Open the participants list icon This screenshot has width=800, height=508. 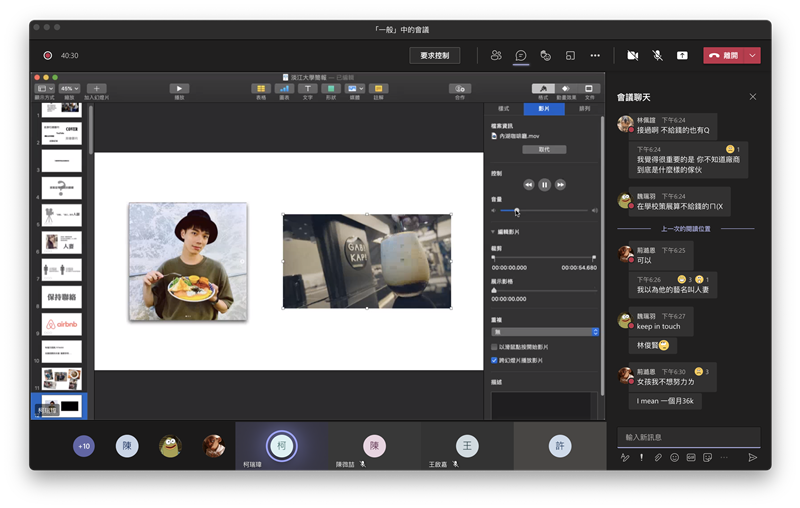(496, 56)
